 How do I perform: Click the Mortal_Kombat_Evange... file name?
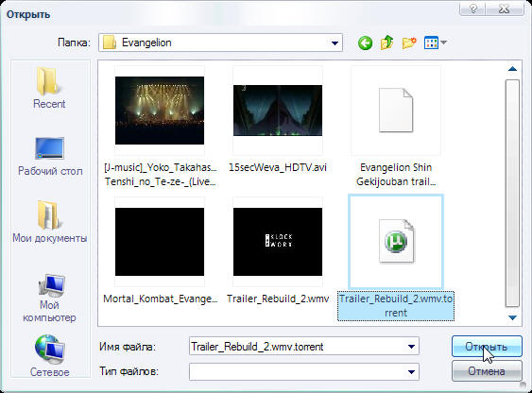click(160, 299)
